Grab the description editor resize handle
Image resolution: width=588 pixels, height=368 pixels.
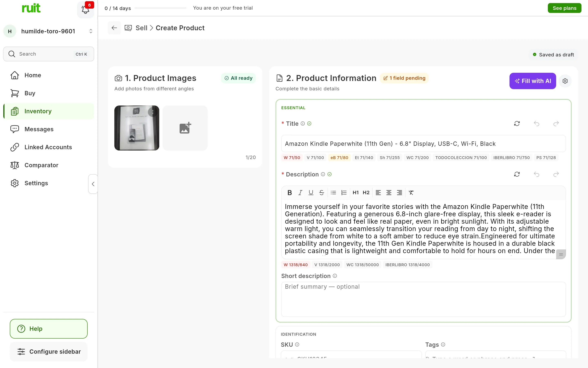tap(561, 254)
